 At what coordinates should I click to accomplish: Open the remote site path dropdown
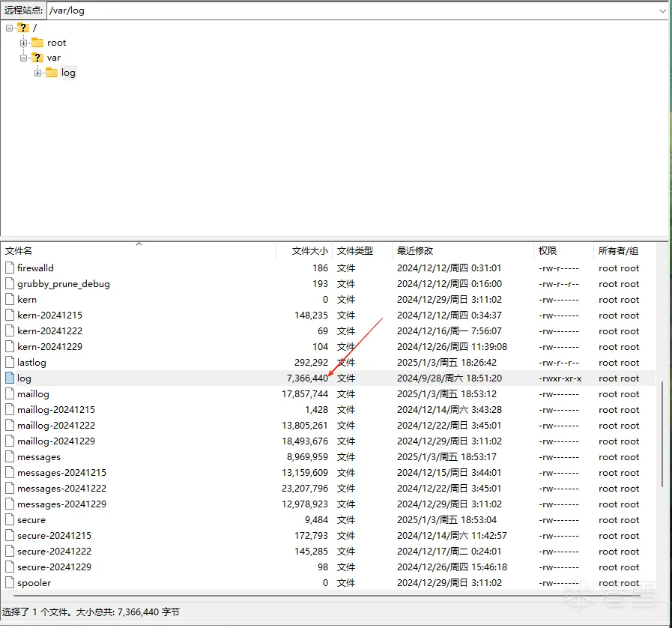click(662, 10)
